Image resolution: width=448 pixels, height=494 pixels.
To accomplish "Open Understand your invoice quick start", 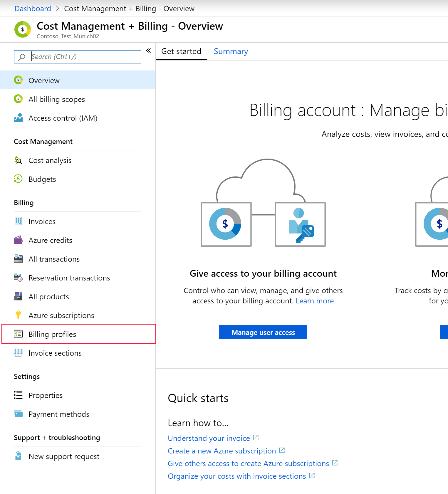I will 209,438.
